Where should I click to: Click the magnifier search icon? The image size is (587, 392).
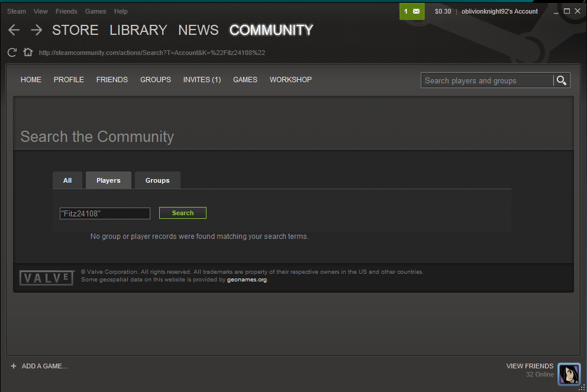pyautogui.click(x=561, y=80)
